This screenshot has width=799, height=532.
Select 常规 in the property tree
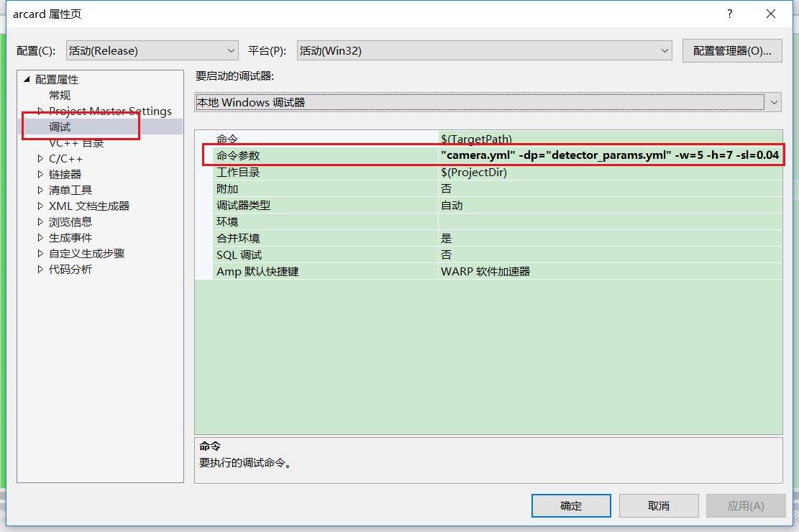point(60,95)
